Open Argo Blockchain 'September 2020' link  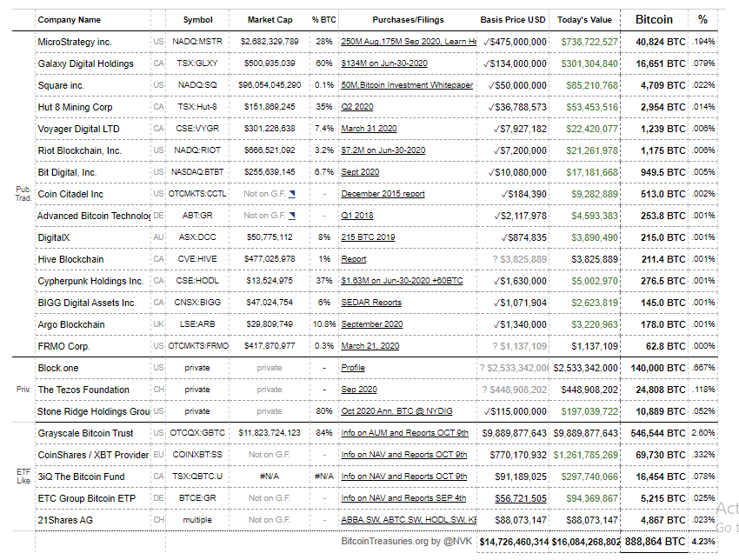[372, 324]
